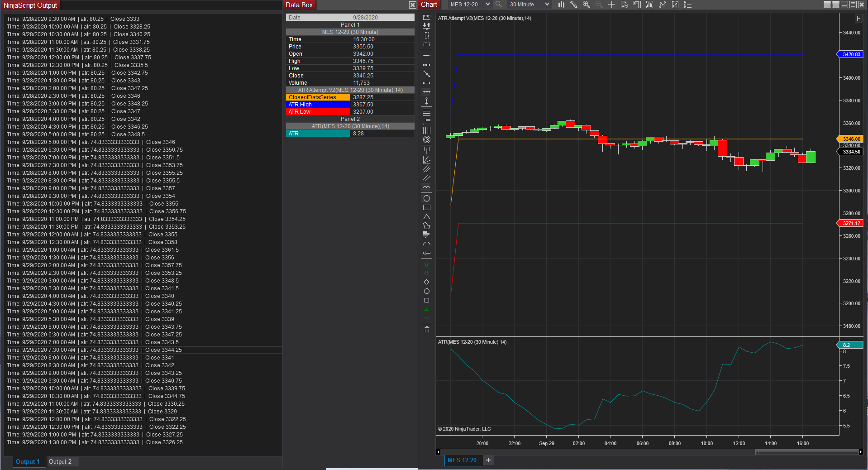Screen dimensions: 868x470
Task: Click the CloseofDataSeries orange color swatch
Action: pyautogui.click(x=318, y=97)
